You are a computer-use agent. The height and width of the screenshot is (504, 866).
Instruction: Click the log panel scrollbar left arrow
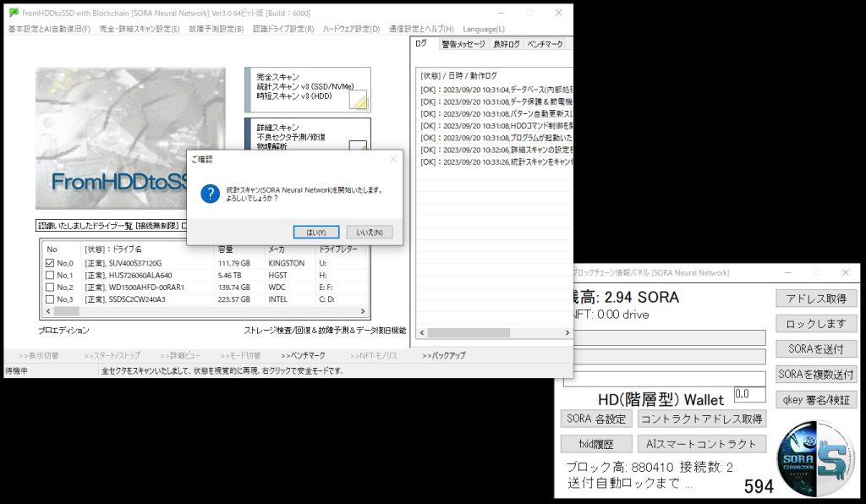(x=423, y=333)
